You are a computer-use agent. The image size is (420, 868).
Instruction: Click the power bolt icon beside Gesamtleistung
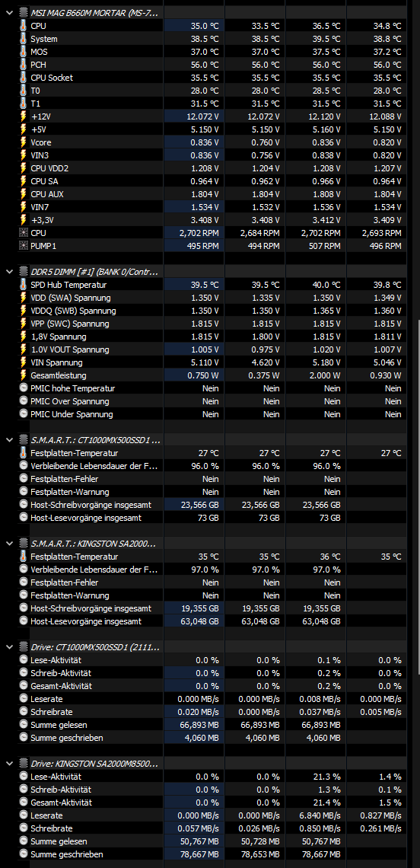point(24,375)
